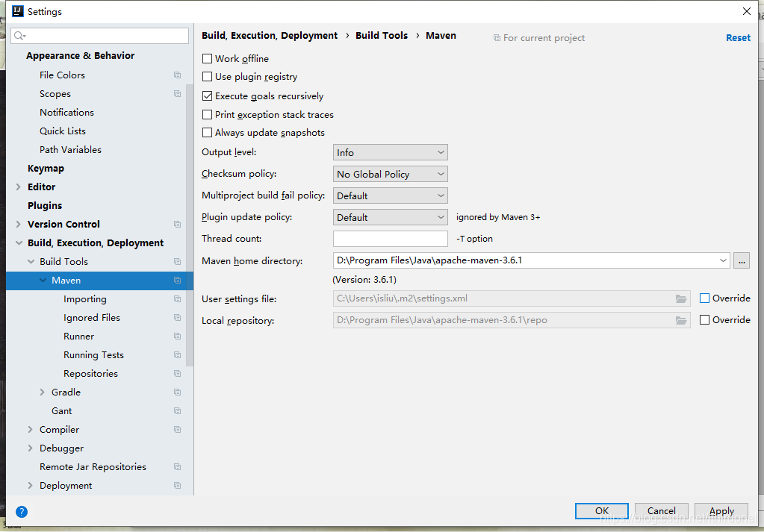Expand the Debugger tree node
Viewport: 764px width, 532px height.
click(x=30, y=448)
